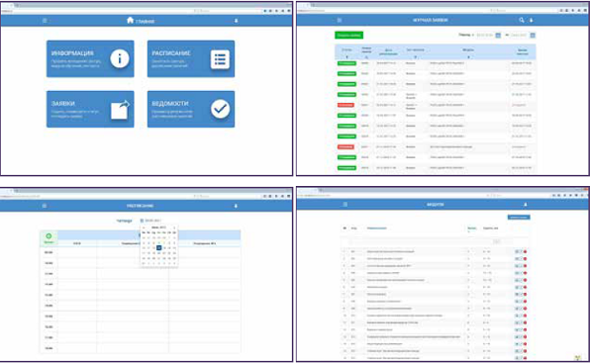Open the Информация tile with info icon

pos(90,58)
